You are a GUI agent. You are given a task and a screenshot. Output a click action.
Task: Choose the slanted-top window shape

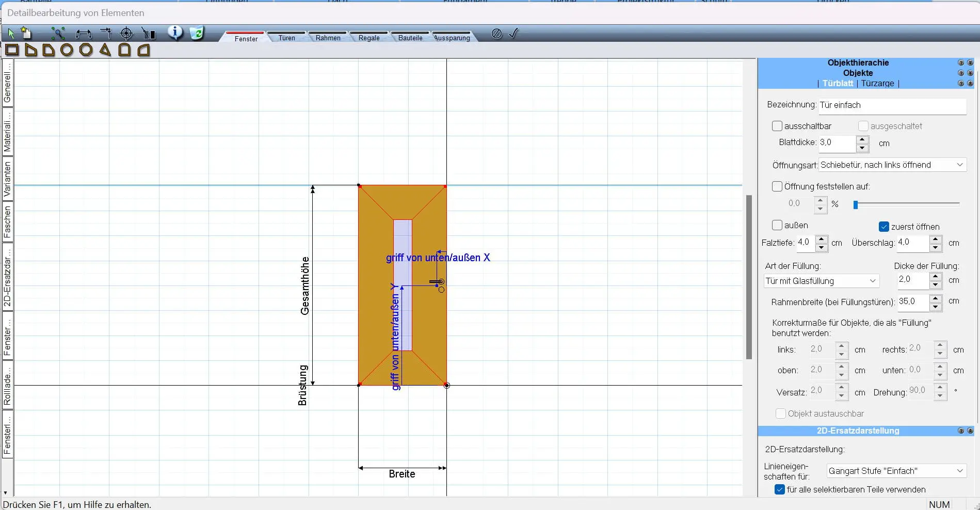31,50
